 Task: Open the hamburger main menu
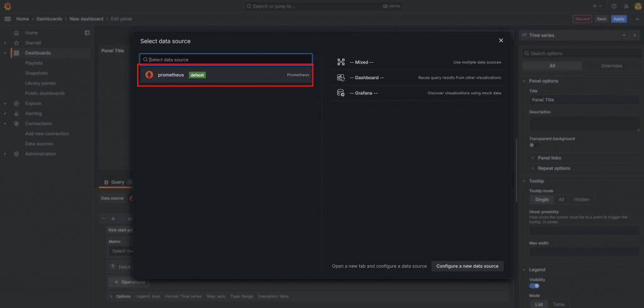point(8,19)
